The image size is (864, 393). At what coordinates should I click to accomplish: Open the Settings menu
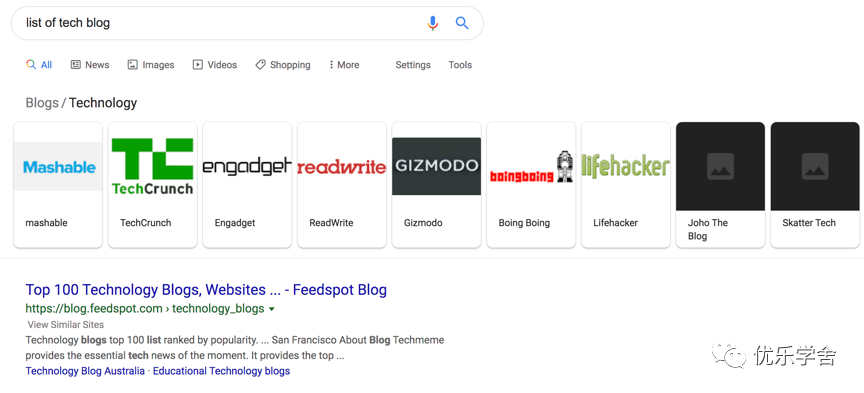(x=413, y=65)
